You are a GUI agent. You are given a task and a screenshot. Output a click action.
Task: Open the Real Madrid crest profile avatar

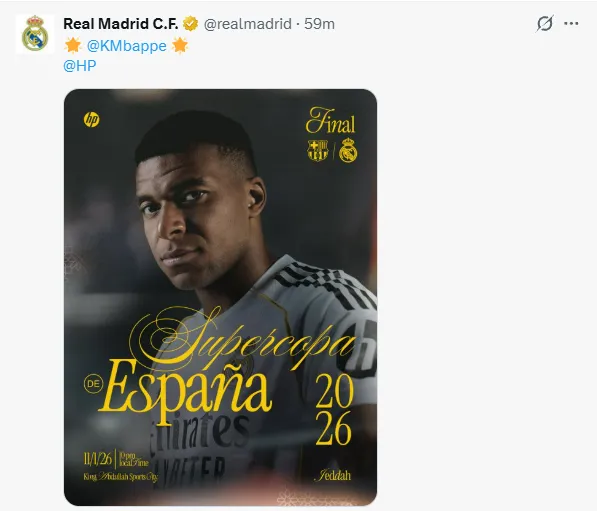[x=35, y=34]
